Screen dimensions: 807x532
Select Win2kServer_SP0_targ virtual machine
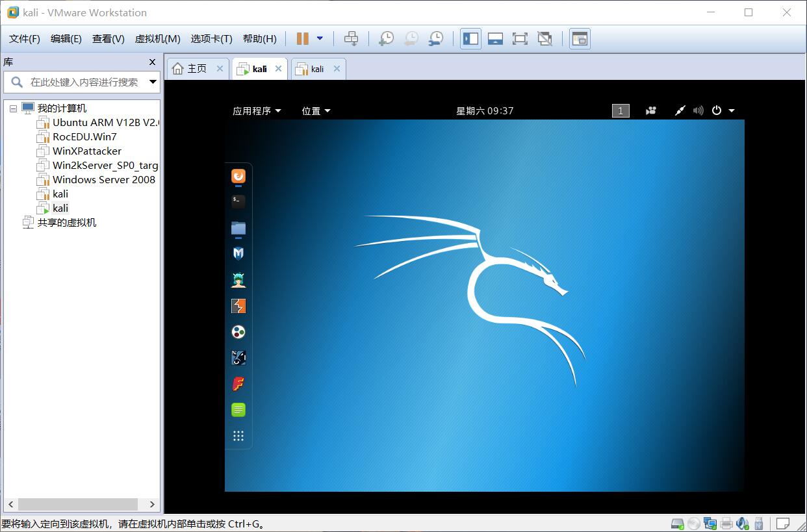tap(105, 165)
